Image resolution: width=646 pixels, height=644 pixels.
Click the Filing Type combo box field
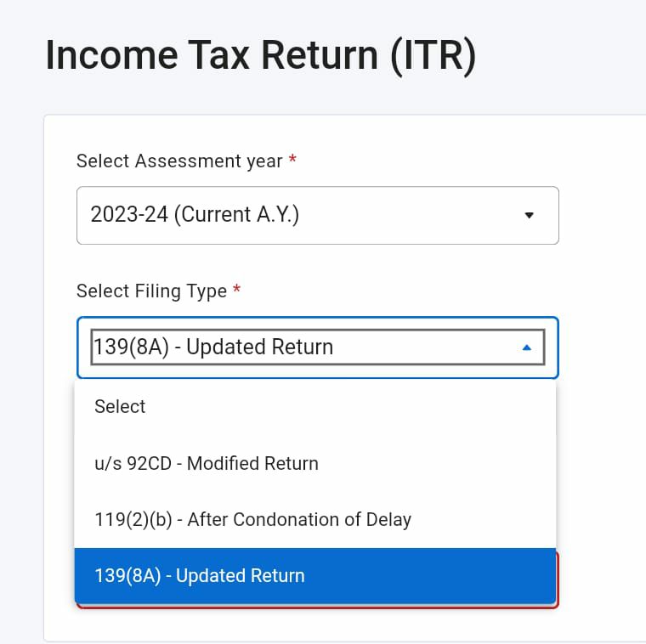coord(317,347)
